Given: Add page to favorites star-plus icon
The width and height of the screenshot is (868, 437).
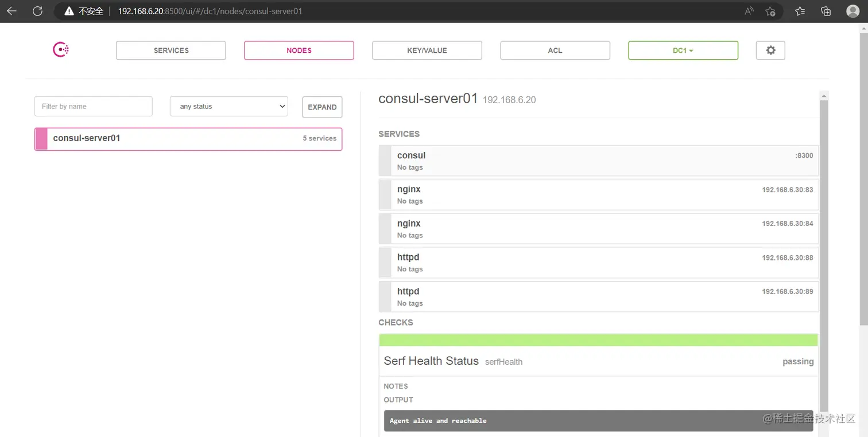Looking at the screenshot, I should coord(770,11).
